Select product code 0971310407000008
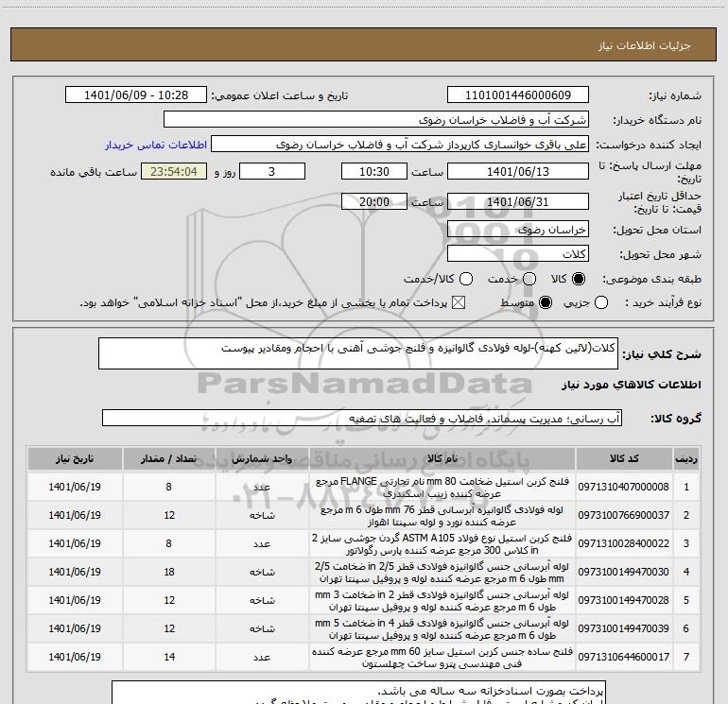The image size is (728, 704). [624, 487]
